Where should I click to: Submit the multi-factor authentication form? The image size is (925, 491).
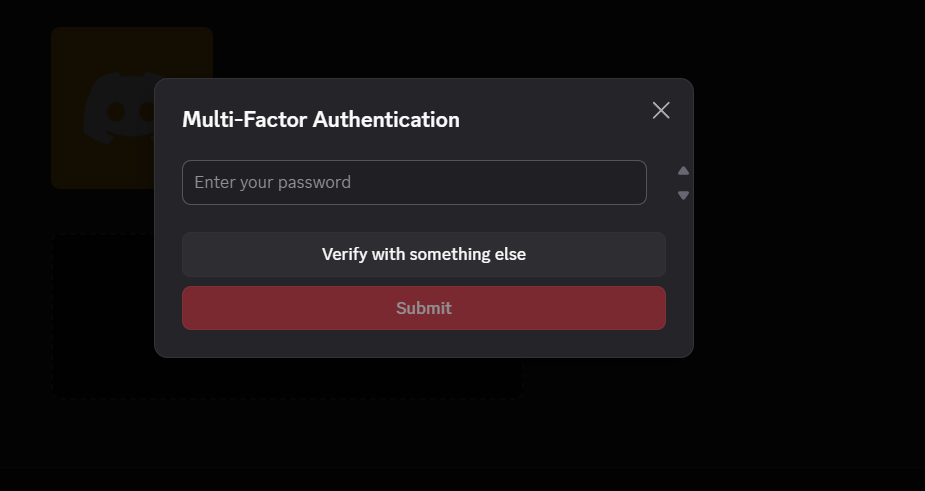tap(423, 308)
